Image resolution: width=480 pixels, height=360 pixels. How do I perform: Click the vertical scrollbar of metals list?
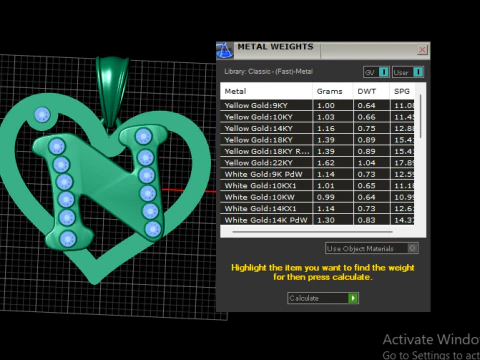click(x=420, y=116)
